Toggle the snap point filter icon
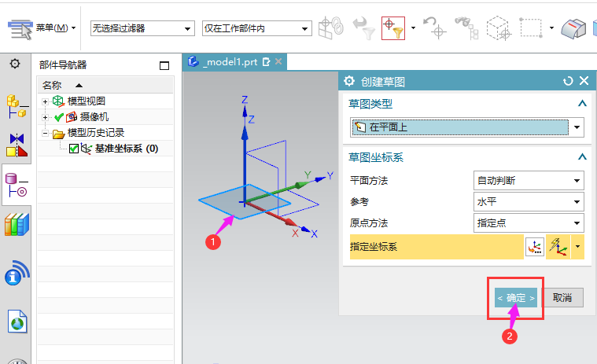Screen dimensions: 597x364 pyautogui.click(x=393, y=28)
